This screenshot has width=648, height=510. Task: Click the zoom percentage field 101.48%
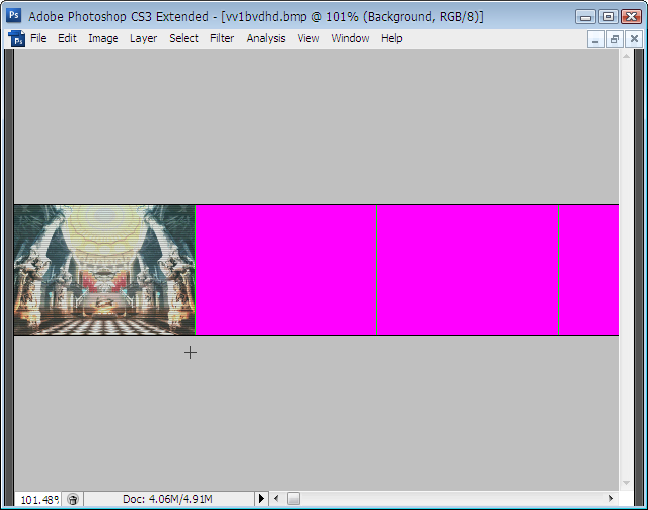tap(38, 500)
